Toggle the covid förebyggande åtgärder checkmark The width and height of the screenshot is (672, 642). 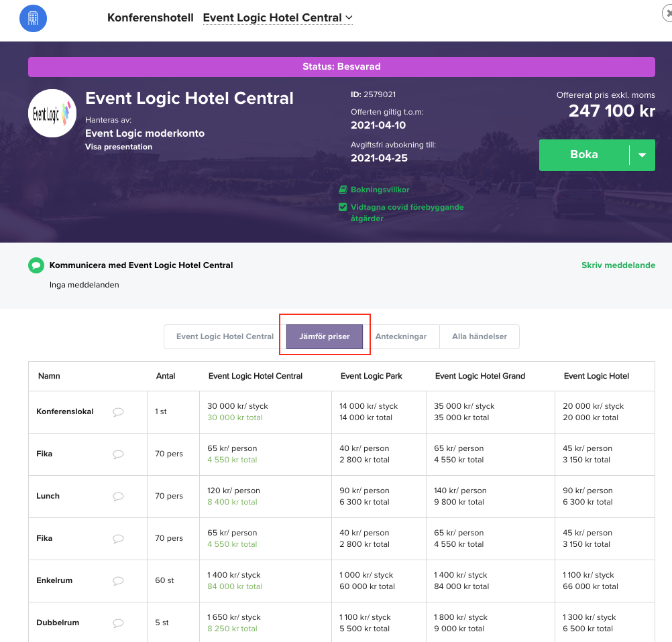click(343, 207)
